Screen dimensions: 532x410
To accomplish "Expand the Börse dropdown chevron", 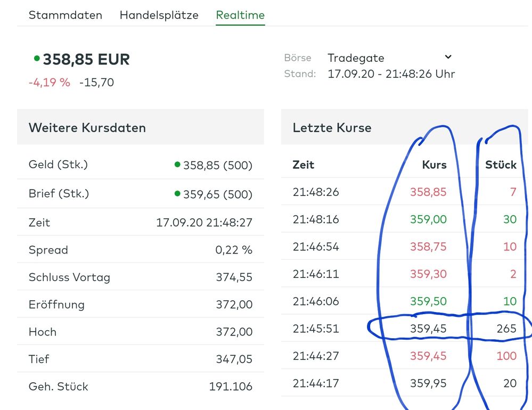I will [448, 57].
